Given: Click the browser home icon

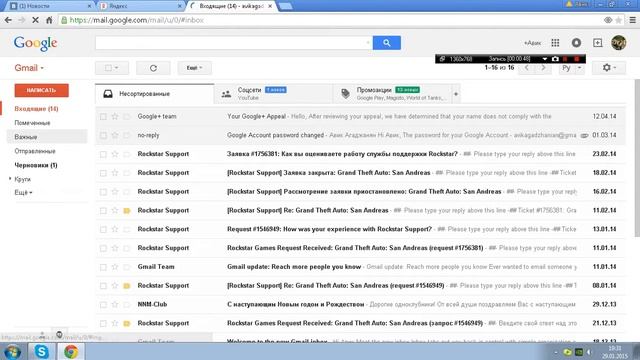Looking at the screenshot, I should tap(49, 20).
